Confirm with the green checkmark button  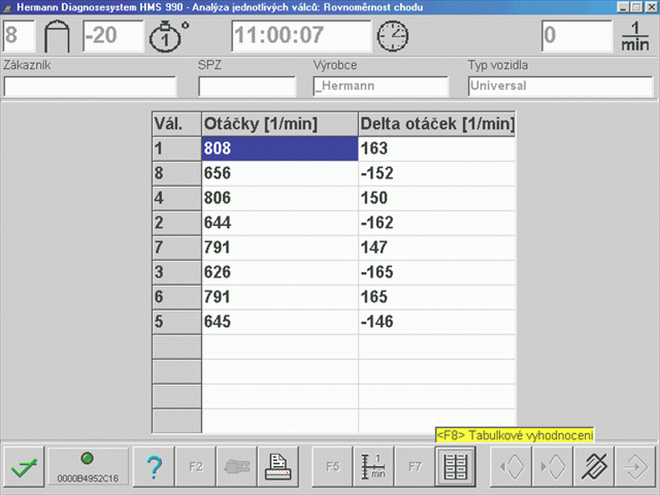(x=24, y=467)
